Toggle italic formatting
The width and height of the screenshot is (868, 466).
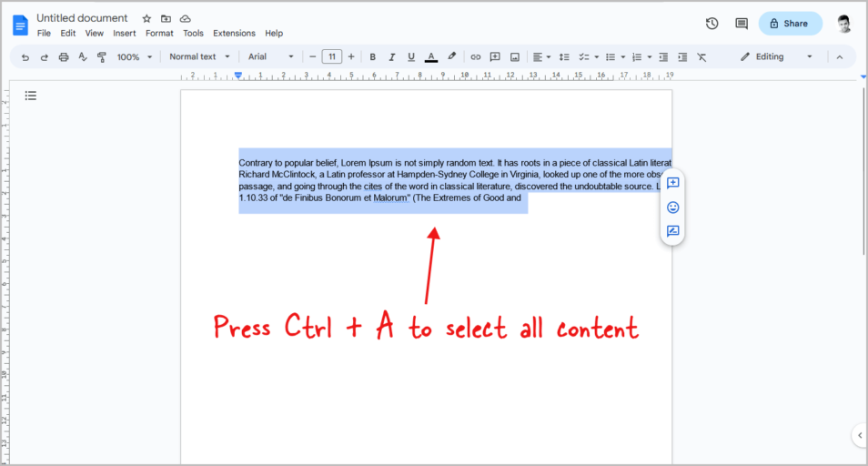[x=392, y=57]
